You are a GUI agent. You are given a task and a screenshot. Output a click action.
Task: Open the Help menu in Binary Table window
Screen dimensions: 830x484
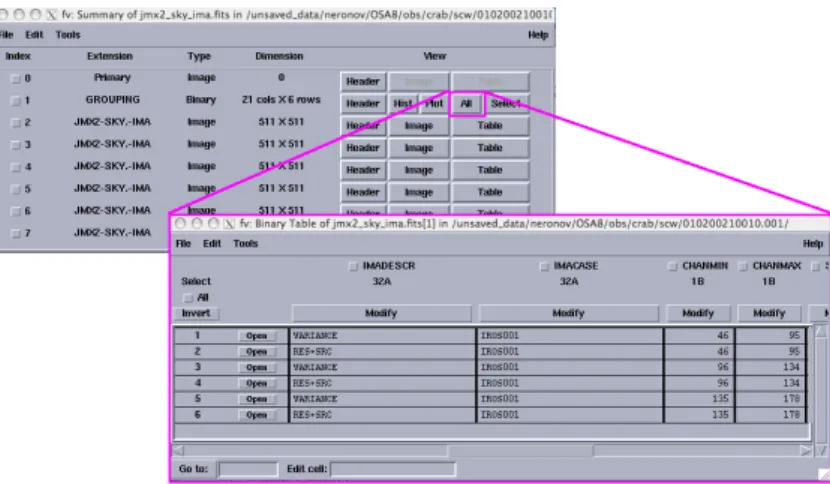coord(813,244)
